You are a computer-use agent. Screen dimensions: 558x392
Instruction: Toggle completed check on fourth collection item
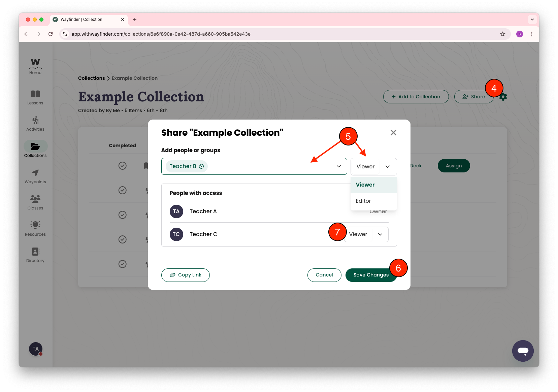pyautogui.click(x=123, y=239)
